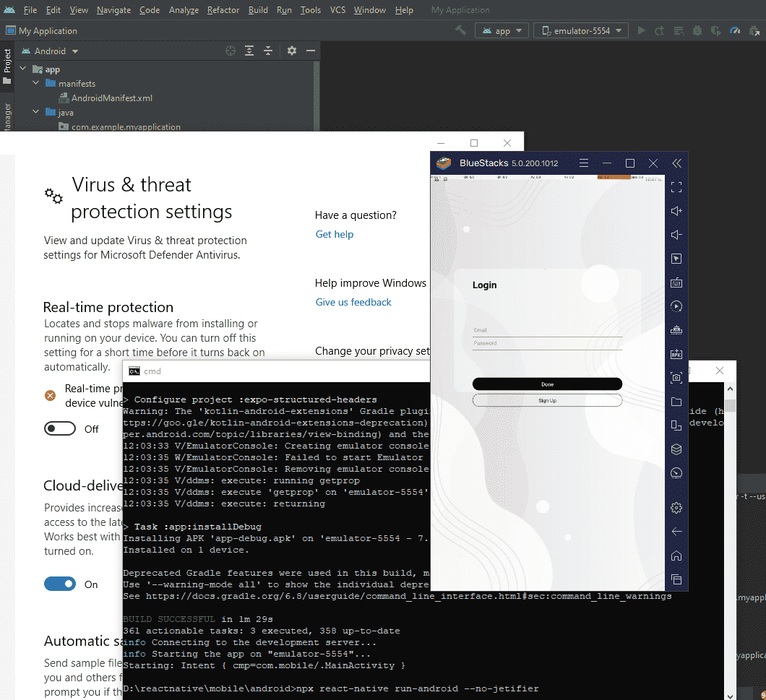Collapse the java folder node
This screenshot has height=700, width=766.
(x=35, y=112)
